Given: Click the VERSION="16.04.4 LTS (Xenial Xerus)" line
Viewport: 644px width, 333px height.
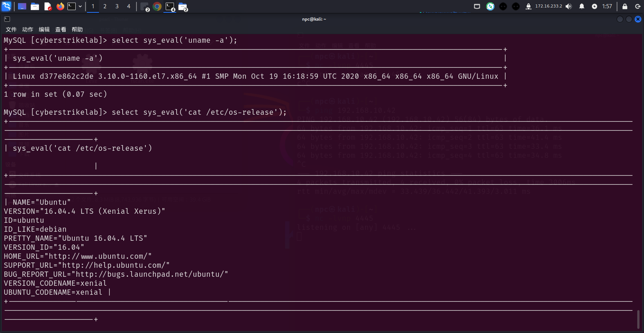Looking at the screenshot, I should pos(85,211).
